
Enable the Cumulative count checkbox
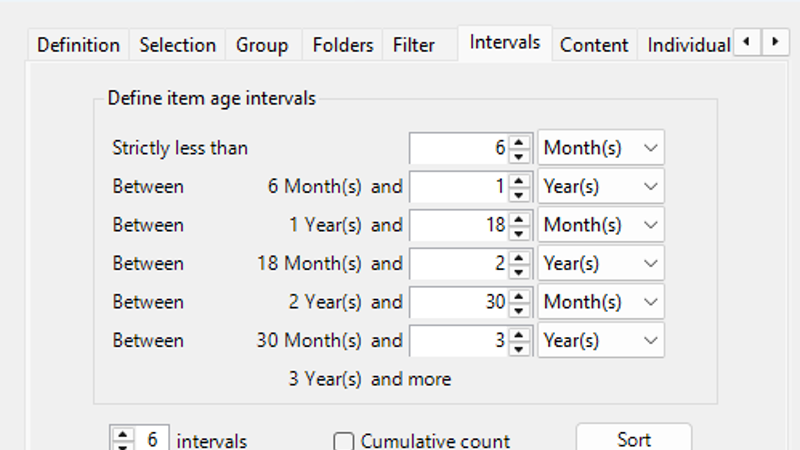tap(343, 441)
